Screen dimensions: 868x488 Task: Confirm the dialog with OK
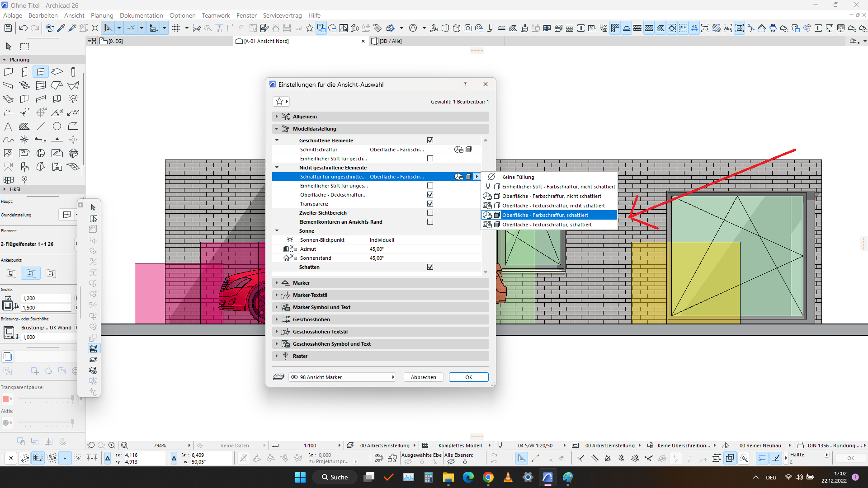pos(468,377)
